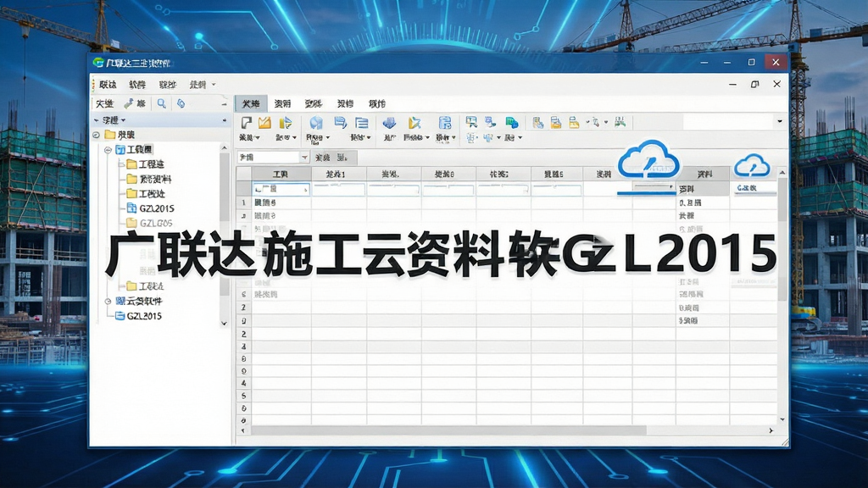Click the grid horizontal scrollbar right arrow
This screenshot has height=488, width=868.
[771, 430]
